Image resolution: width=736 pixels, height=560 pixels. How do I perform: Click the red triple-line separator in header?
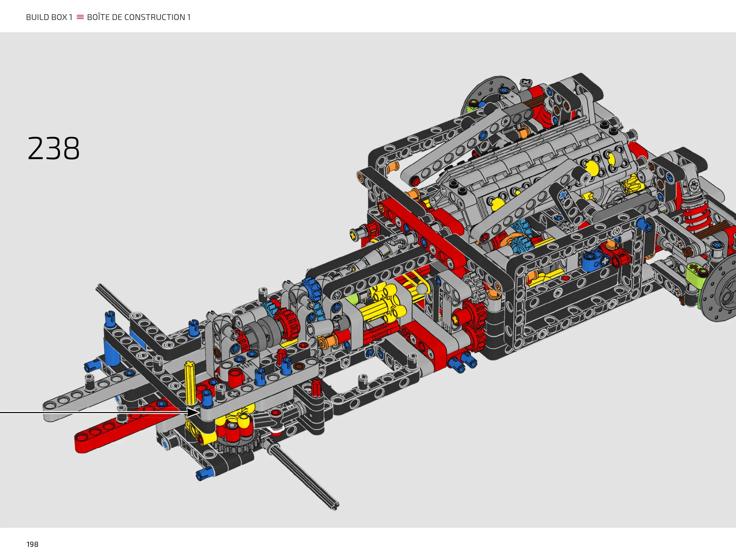pyautogui.click(x=80, y=17)
